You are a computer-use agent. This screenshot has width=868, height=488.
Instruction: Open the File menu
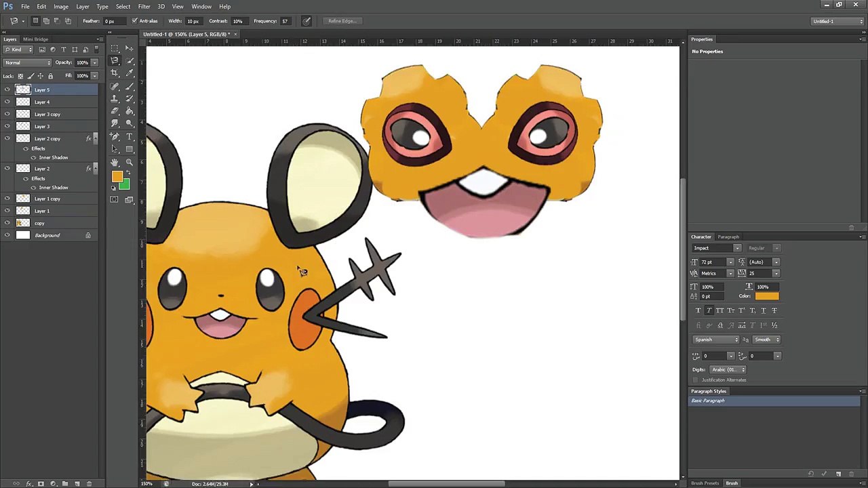pyautogui.click(x=25, y=7)
